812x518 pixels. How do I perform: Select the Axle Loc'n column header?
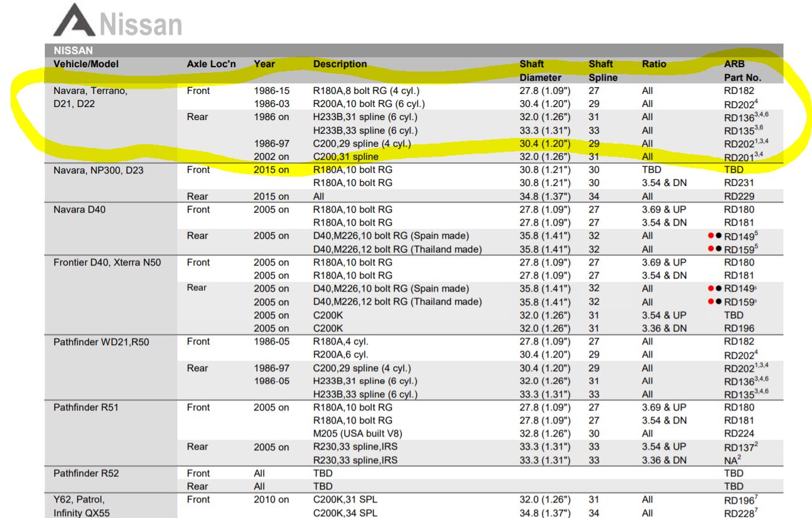tap(210, 64)
